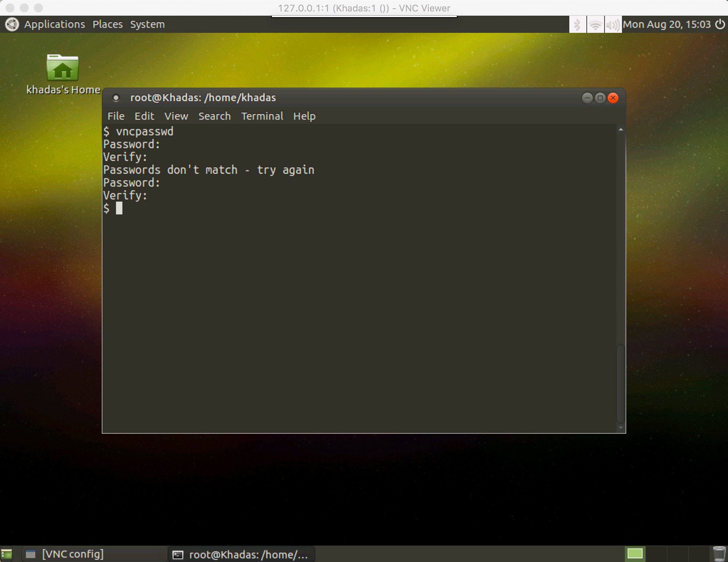This screenshot has height=562, width=728.
Task: Open Search menu in terminal
Action: coord(214,116)
